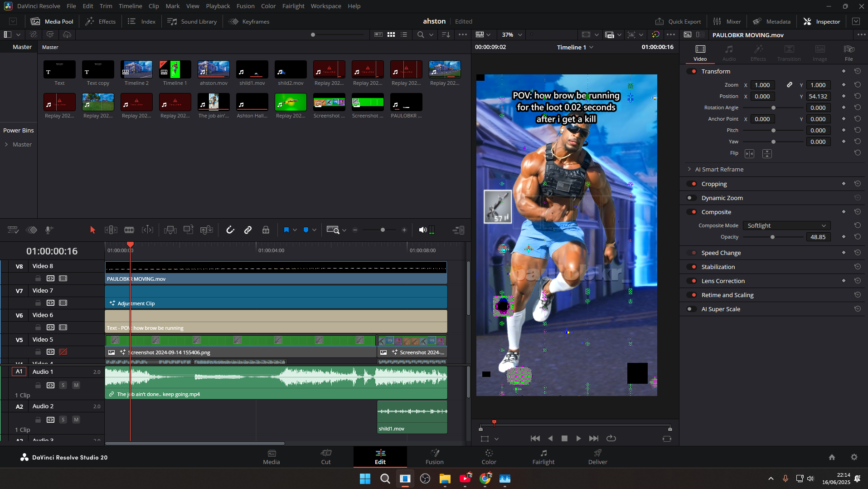The height and width of the screenshot is (489, 868).
Task: Toggle the Stabilization section
Action: coord(692,267)
